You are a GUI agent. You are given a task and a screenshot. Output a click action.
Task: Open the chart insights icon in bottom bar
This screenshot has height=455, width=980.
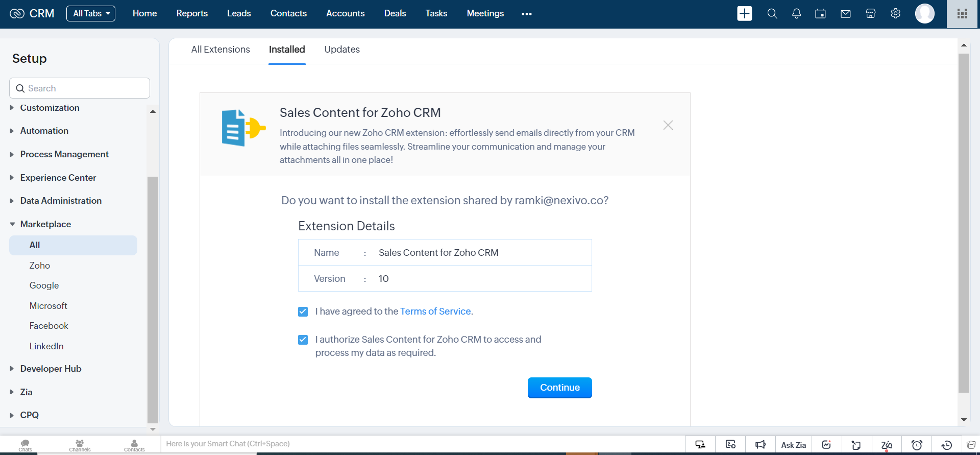click(826, 445)
